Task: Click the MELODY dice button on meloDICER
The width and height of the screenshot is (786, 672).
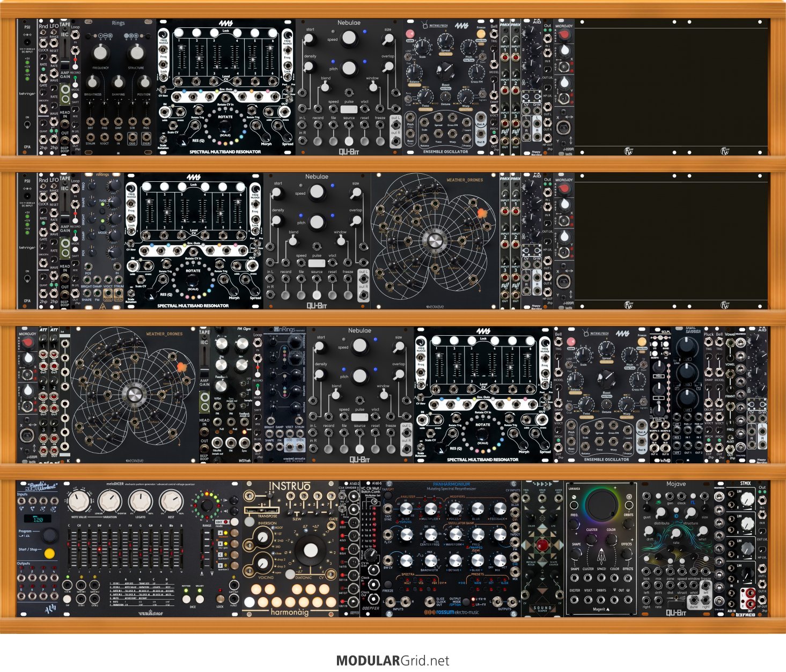Action: [200, 598]
